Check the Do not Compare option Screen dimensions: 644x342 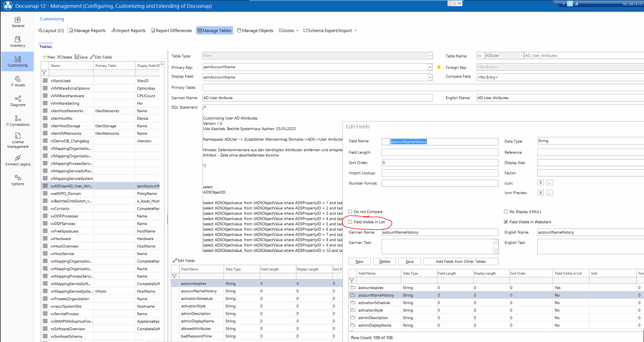coord(350,212)
